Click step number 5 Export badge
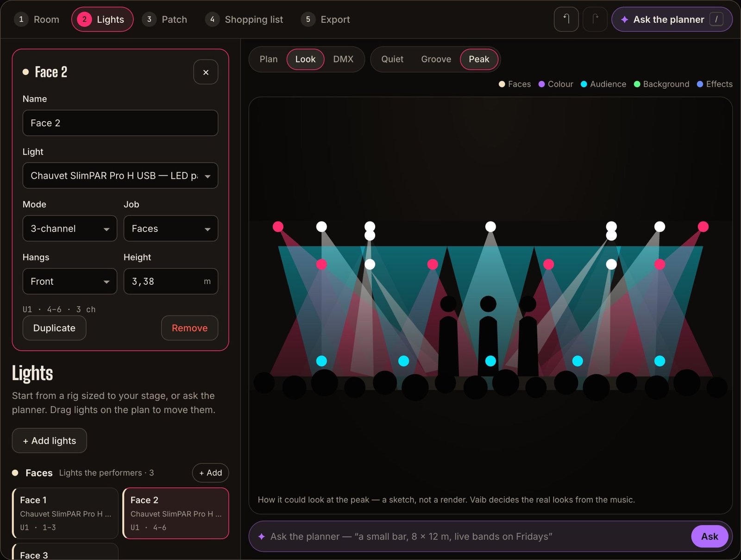The width and height of the screenshot is (741, 560). click(308, 19)
